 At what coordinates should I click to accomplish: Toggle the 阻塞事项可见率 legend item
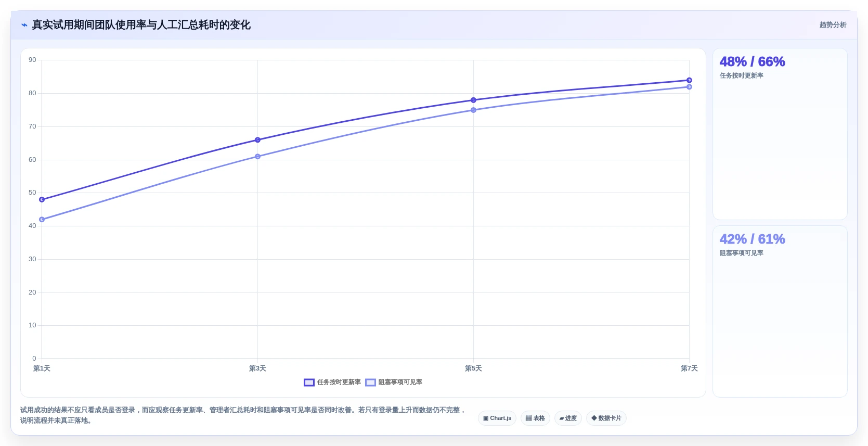394,382
